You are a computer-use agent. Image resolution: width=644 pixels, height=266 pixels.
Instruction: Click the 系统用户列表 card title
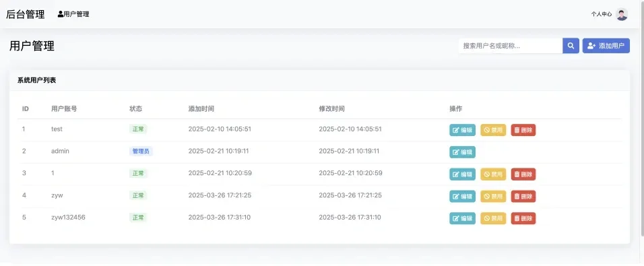click(36, 80)
